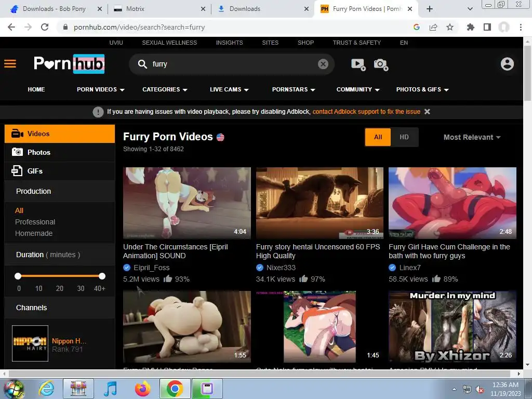This screenshot has height=399, width=532.
Task: Click thumbs-up icon beside 89%
Action: (x=436, y=279)
